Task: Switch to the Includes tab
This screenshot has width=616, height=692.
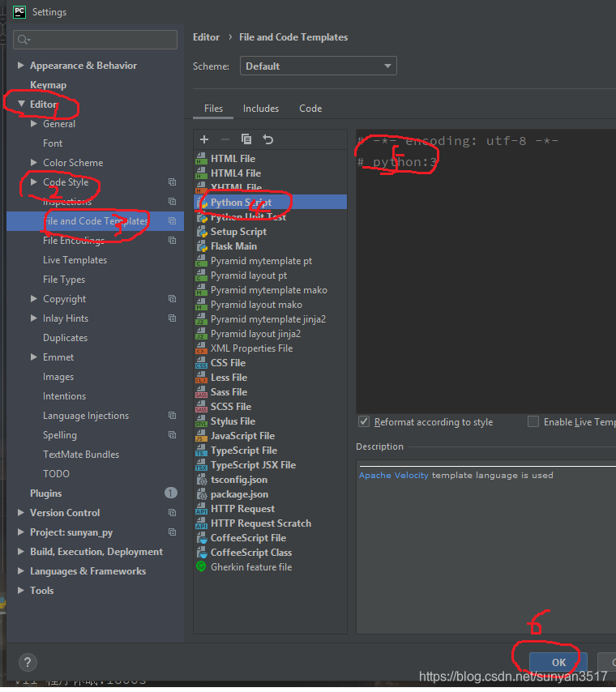Action: pos(260,109)
